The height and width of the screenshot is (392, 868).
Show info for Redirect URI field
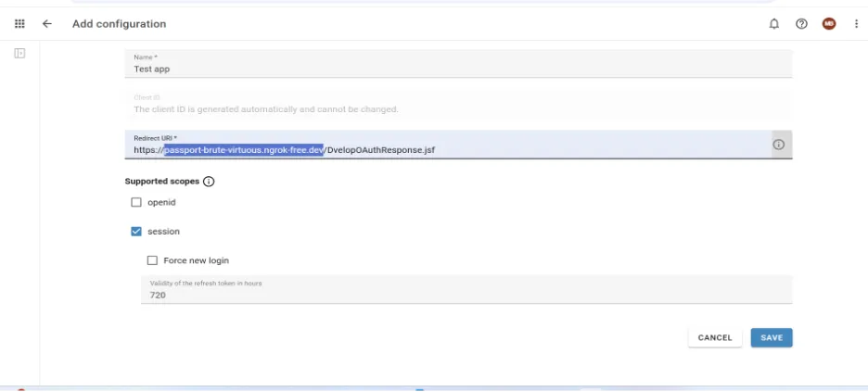778,145
